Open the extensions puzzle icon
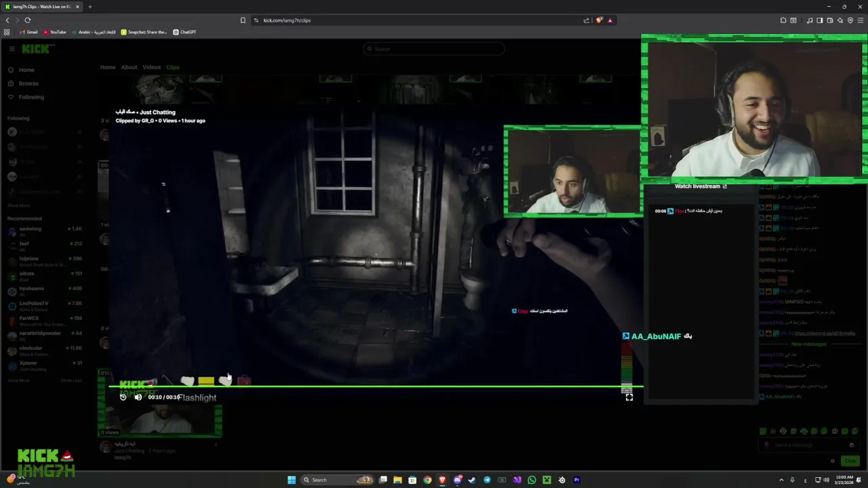The width and height of the screenshot is (868, 488). [x=783, y=20]
